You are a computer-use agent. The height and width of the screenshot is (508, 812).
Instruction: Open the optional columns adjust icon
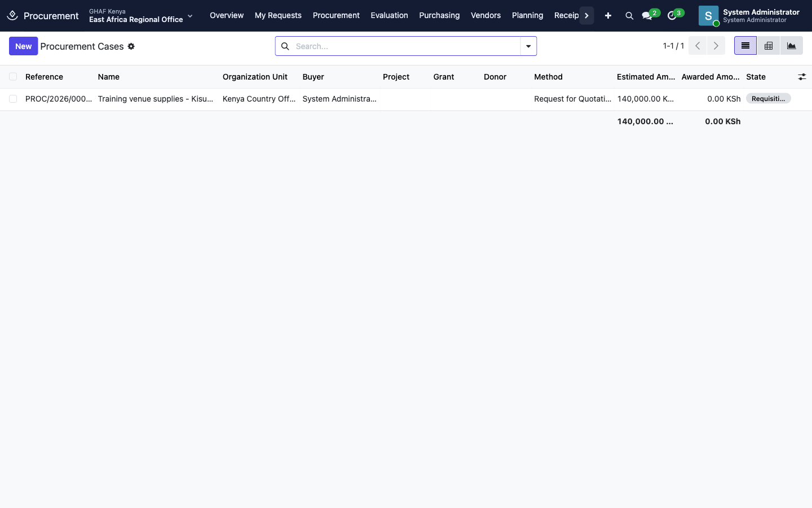click(802, 77)
